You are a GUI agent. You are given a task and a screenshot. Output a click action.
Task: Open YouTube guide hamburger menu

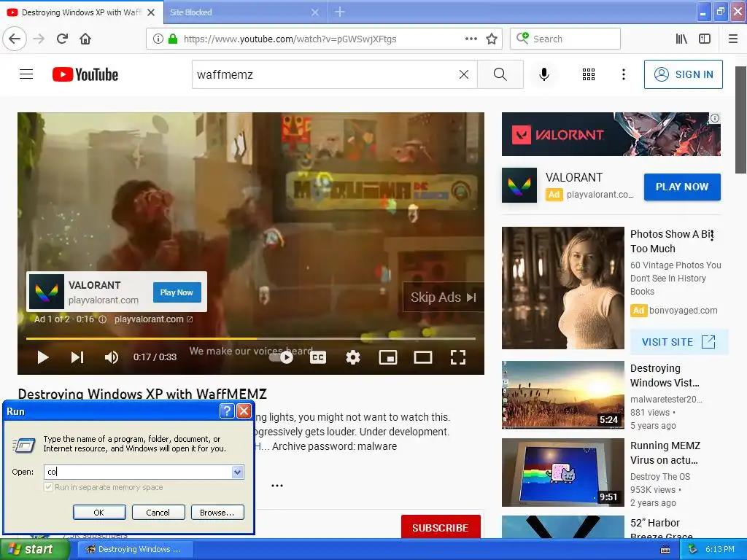coord(26,74)
